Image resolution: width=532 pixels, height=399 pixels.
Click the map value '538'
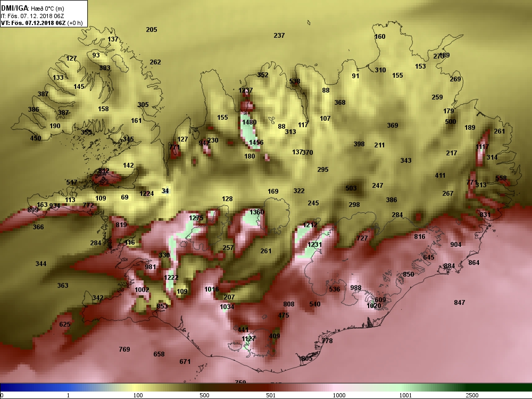(x=295, y=81)
